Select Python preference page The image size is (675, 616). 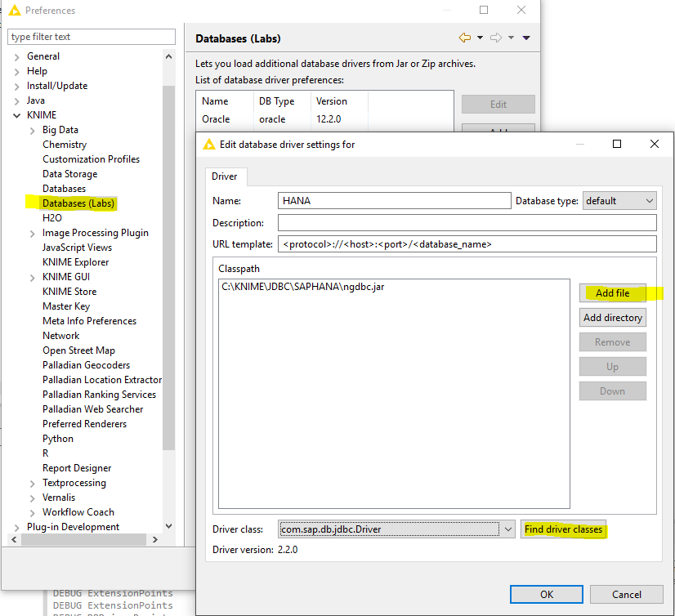point(58,439)
